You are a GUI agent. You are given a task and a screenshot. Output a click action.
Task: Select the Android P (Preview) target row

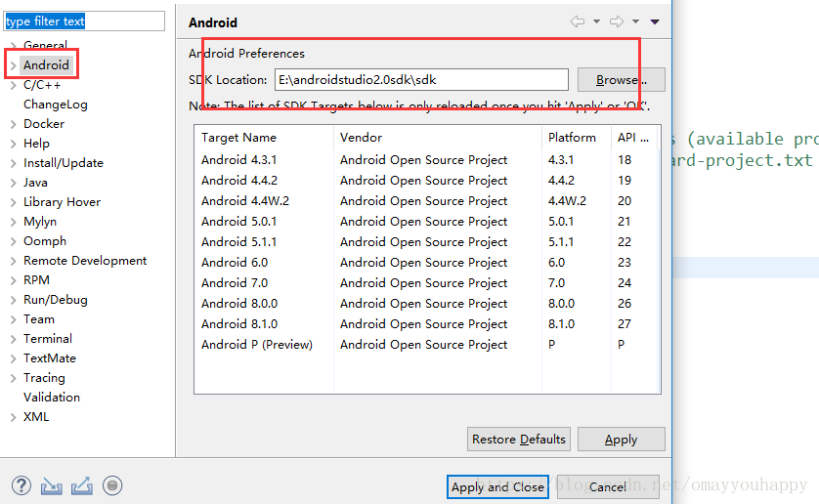click(427, 345)
